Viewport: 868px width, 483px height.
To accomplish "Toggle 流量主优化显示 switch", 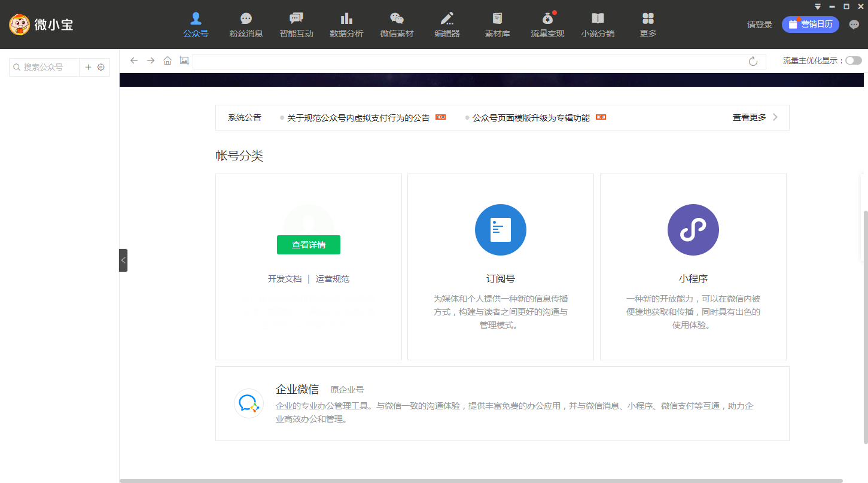I will 854,60.
